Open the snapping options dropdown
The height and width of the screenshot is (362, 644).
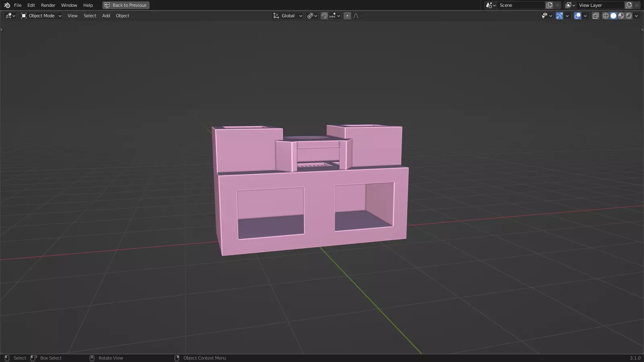click(x=335, y=16)
